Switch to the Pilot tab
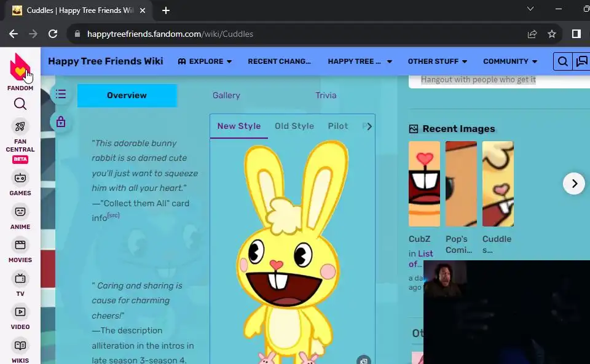The height and width of the screenshot is (364, 590). click(338, 126)
